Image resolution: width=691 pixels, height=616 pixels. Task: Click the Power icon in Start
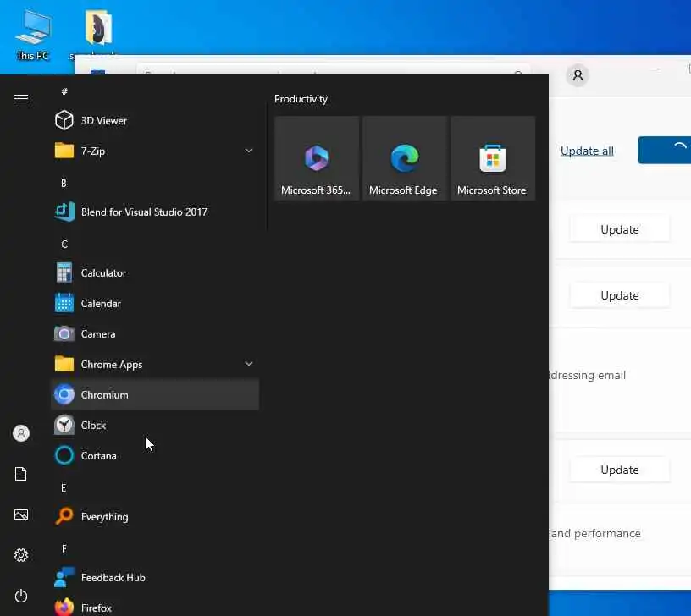(x=21, y=596)
